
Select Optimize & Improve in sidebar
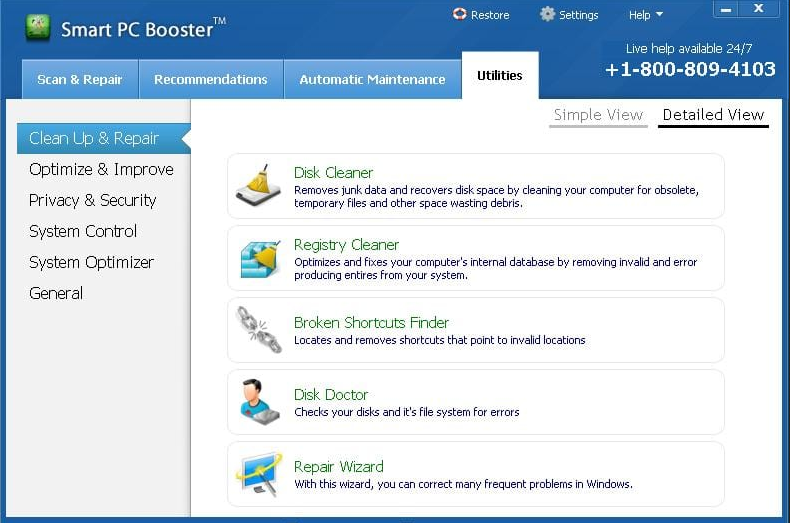pos(101,170)
